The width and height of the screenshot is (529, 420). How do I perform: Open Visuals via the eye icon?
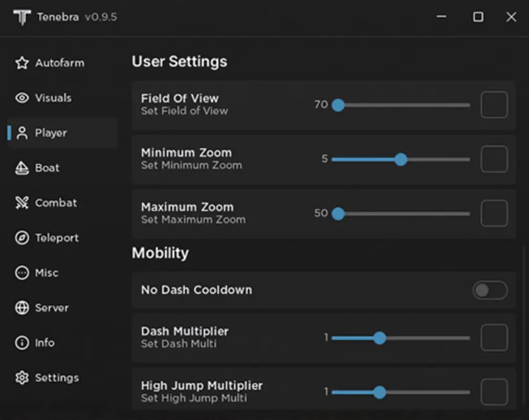[x=22, y=98]
